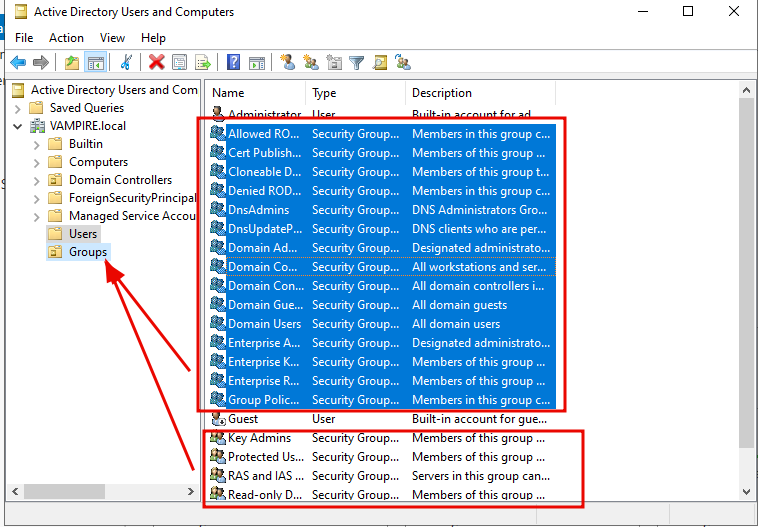This screenshot has width=758, height=527.
Task: Click VAMPIRE.local domain icon
Action: coord(38,126)
